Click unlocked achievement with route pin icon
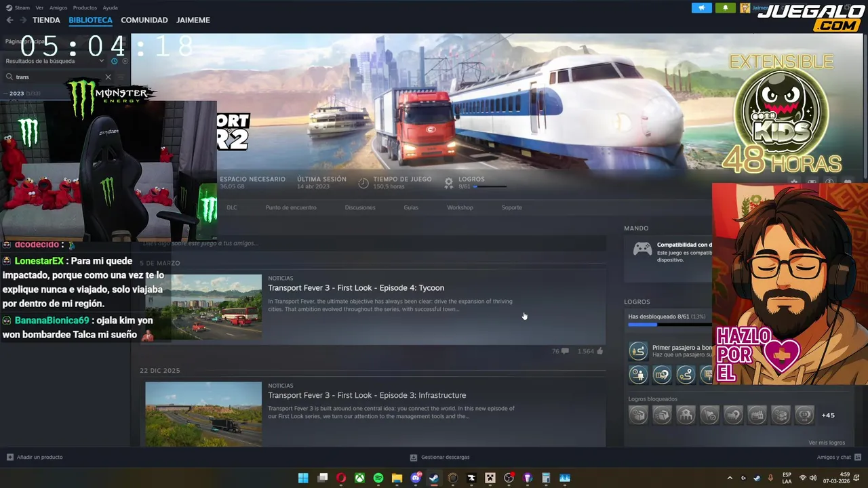This screenshot has height=488, width=868. tap(686, 374)
